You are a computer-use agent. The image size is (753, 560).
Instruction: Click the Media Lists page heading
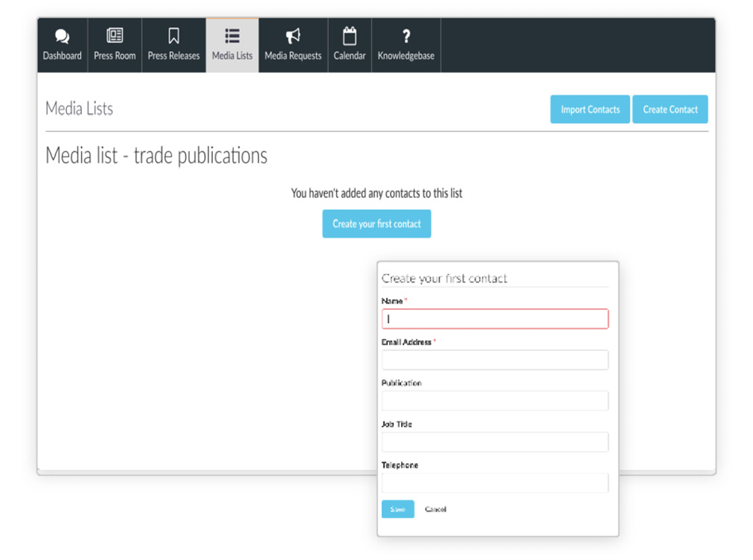[79, 109]
